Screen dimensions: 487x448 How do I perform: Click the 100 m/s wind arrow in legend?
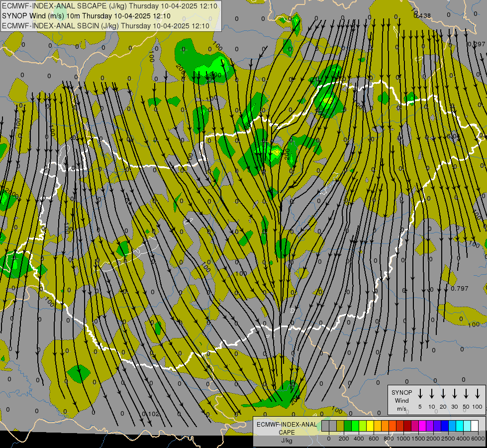coord(478,394)
